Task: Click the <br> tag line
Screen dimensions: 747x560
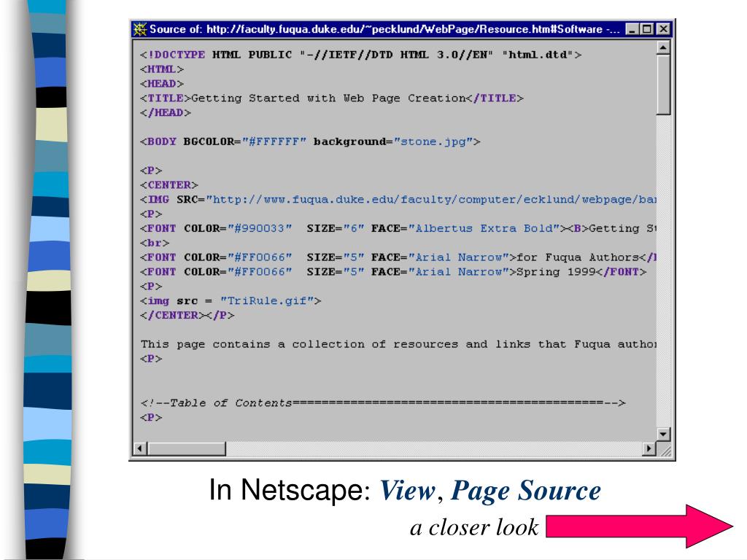Action: click(x=155, y=243)
